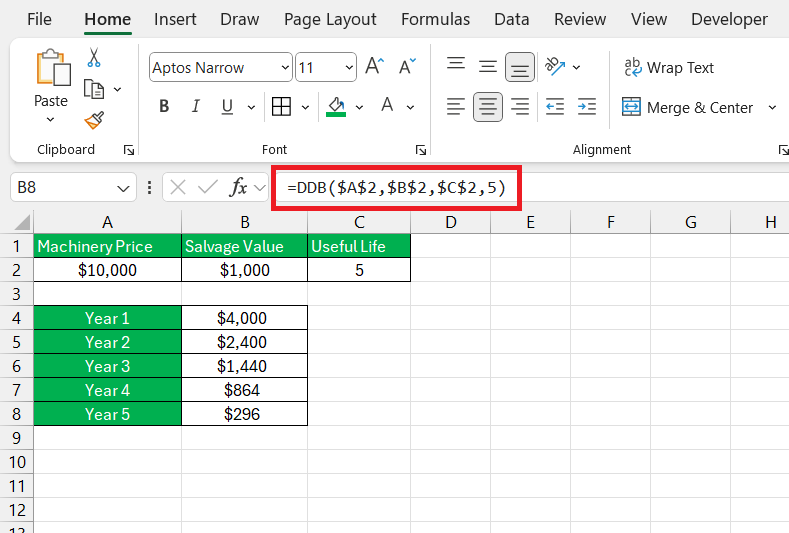Toggle Bold formatting

(164, 107)
